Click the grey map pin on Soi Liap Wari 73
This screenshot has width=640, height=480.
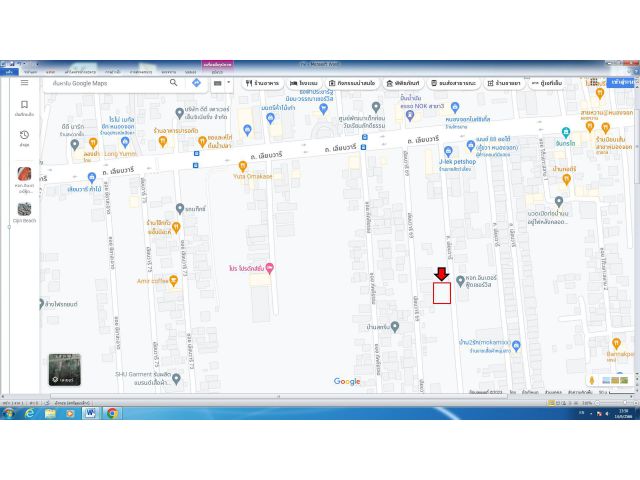coord(180,208)
